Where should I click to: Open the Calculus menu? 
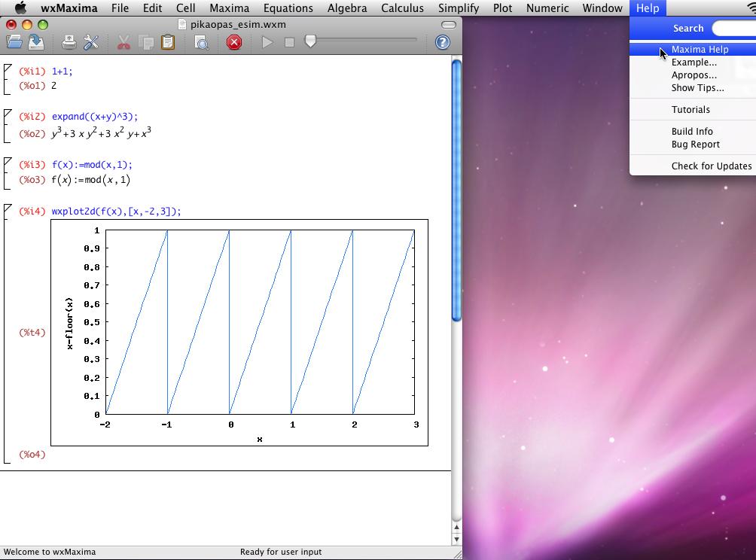pyautogui.click(x=403, y=8)
